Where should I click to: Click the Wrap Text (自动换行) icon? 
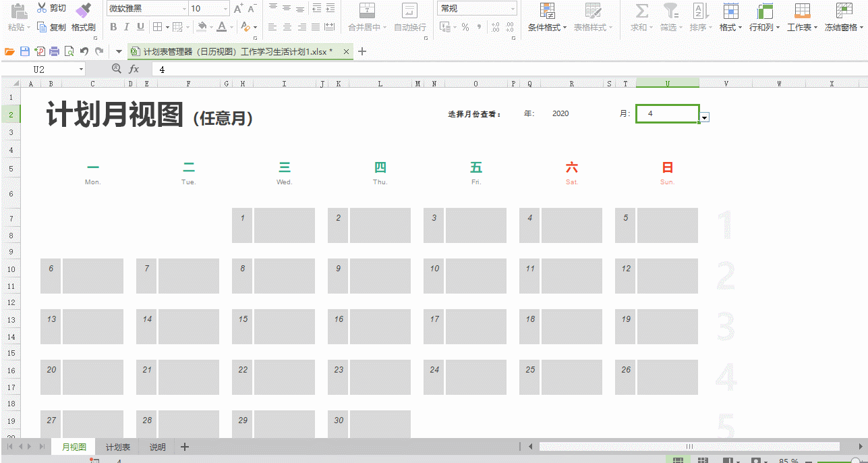(x=409, y=10)
